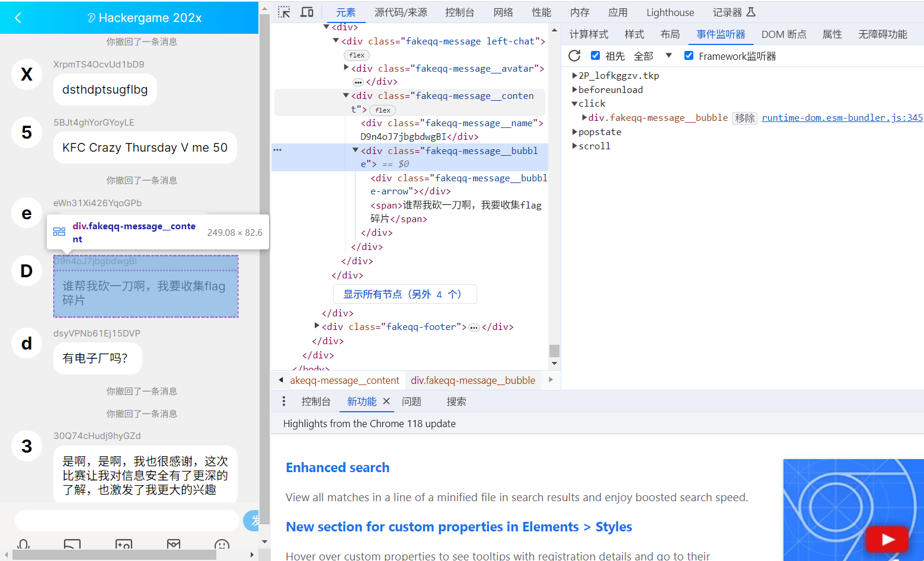Select the DOM Breakpoints tab
The width and height of the screenshot is (924, 561).
[x=784, y=34]
